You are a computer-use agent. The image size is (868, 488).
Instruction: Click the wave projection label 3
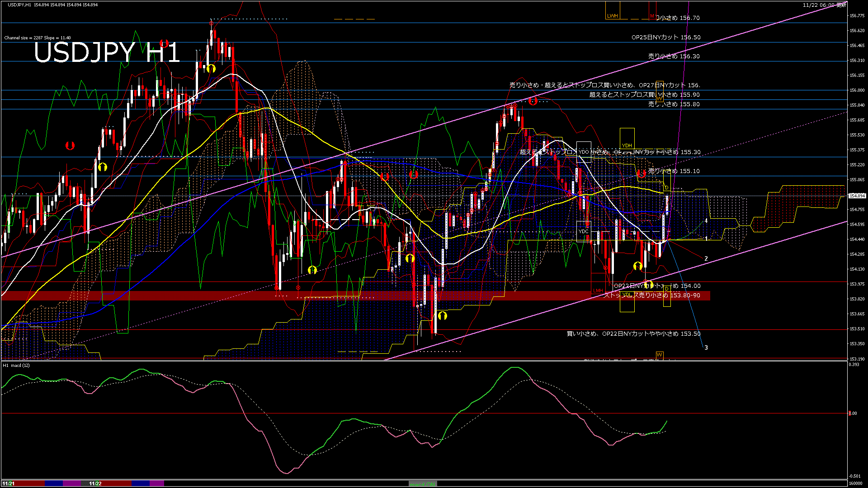coord(706,347)
